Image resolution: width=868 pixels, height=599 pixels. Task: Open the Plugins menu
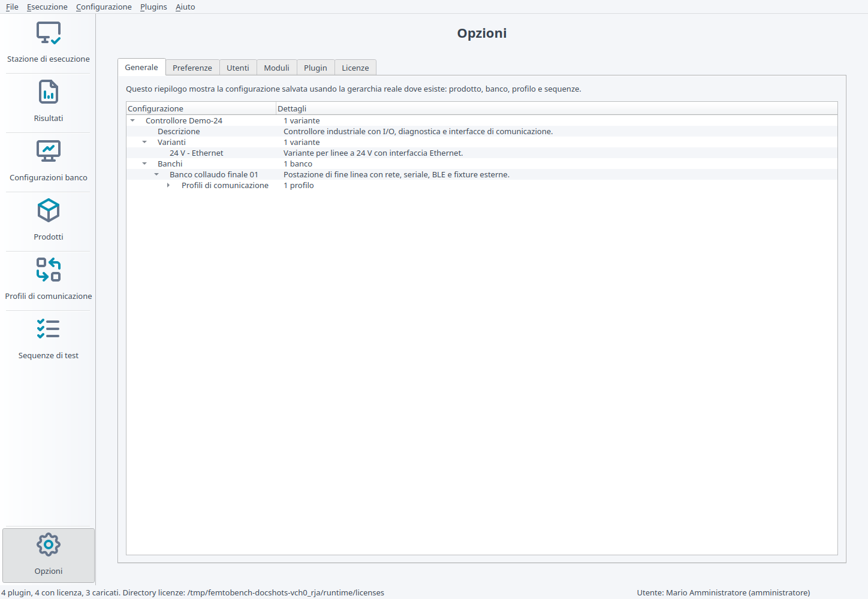click(x=153, y=7)
